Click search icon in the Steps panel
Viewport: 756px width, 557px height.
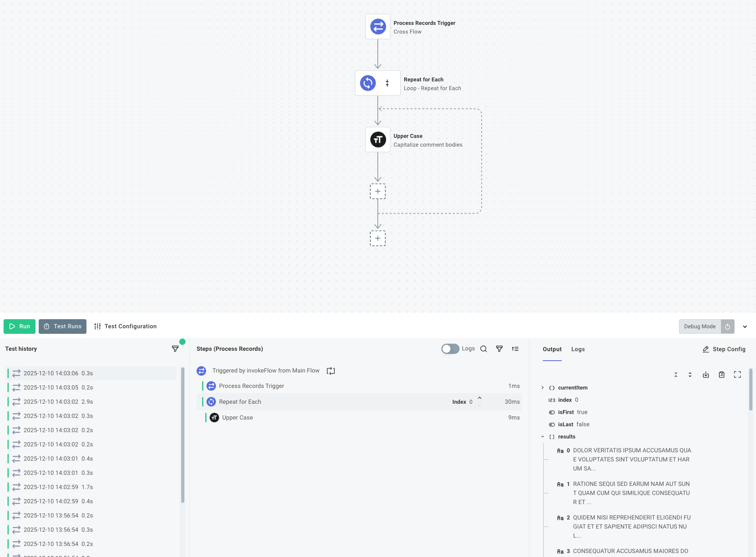(x=483, y=349)
